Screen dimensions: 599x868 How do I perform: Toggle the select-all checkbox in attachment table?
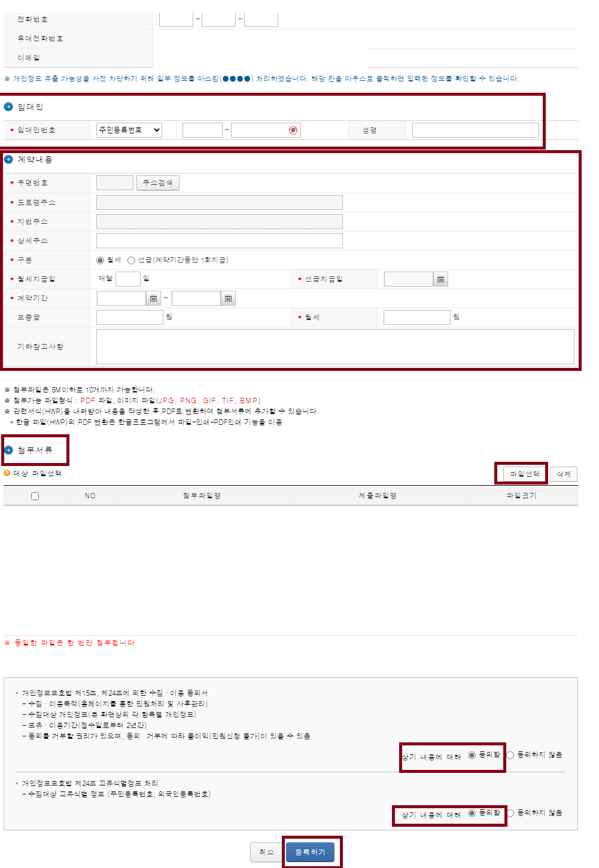[x=35, y=495]
